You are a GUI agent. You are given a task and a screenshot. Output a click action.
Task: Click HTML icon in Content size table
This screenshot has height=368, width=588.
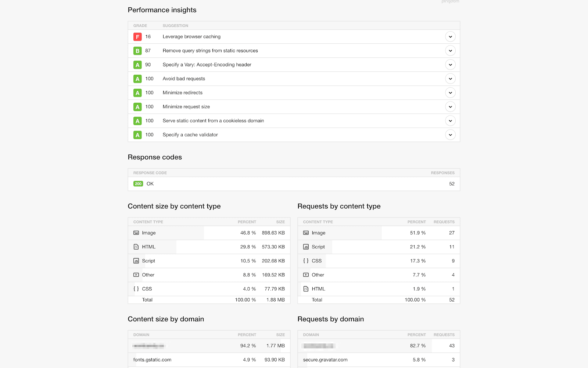click(136, 247)
